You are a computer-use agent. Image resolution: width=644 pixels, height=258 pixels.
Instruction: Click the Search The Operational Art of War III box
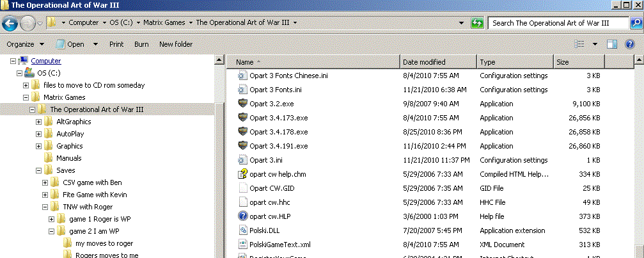click(x=558, y=23)
